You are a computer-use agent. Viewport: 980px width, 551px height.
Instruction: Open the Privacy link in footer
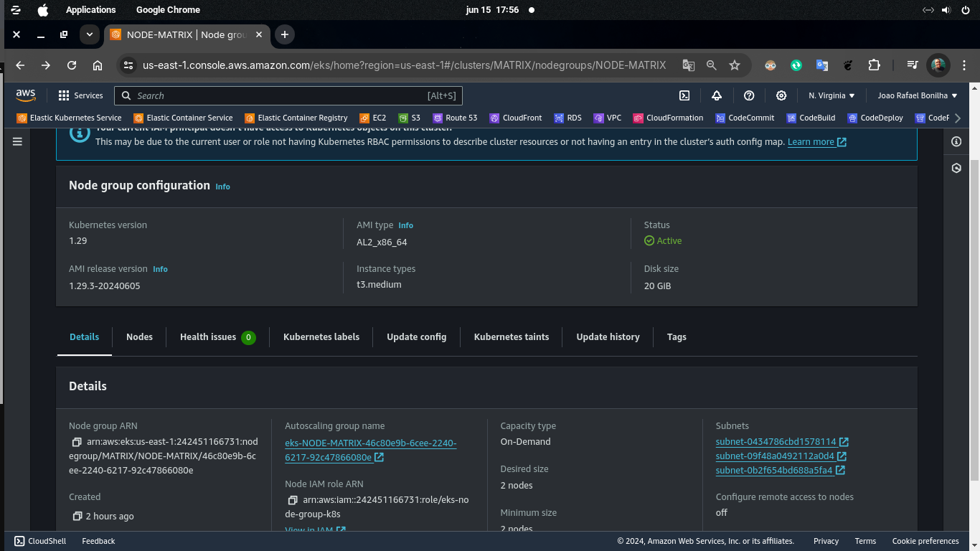click(826, 541)
